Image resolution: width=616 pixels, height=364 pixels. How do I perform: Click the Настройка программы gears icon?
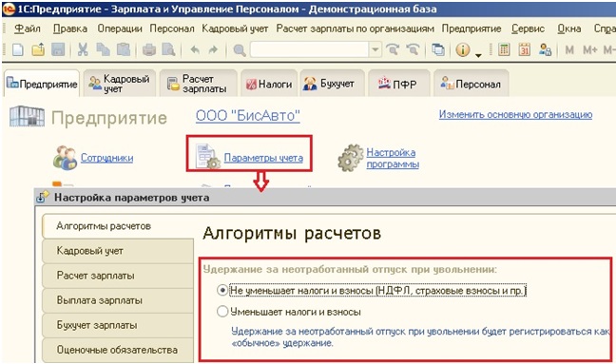[351, 158]
